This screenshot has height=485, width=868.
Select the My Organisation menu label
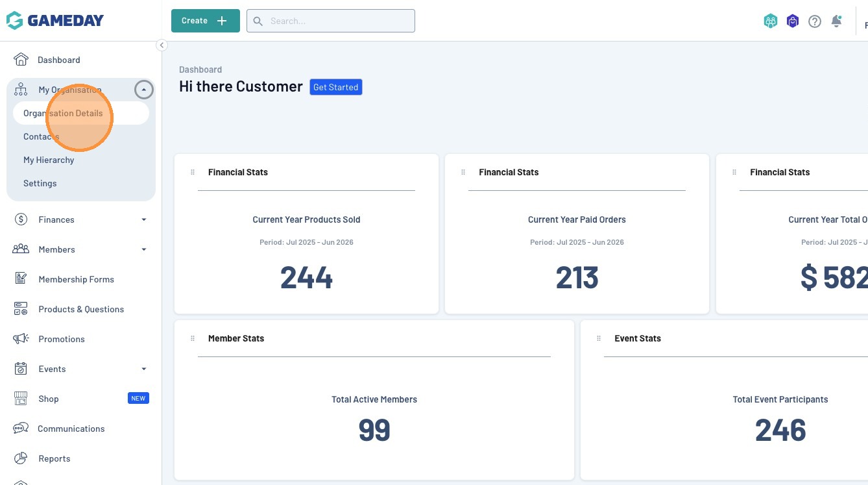pos(70,90)
